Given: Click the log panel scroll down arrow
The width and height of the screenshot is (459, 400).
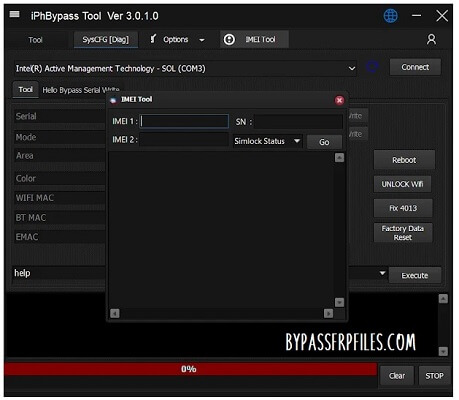Looking at the screenshot, I should pyautogui.click(x=443, y=351).
